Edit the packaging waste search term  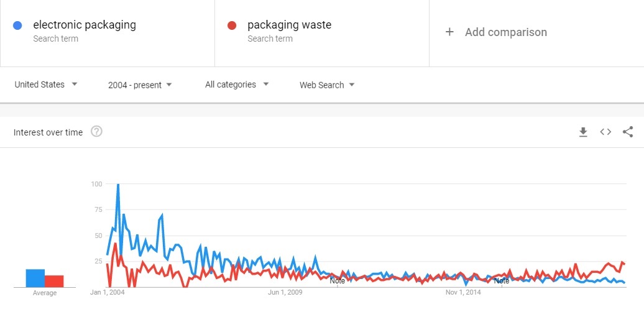[289, 25]
